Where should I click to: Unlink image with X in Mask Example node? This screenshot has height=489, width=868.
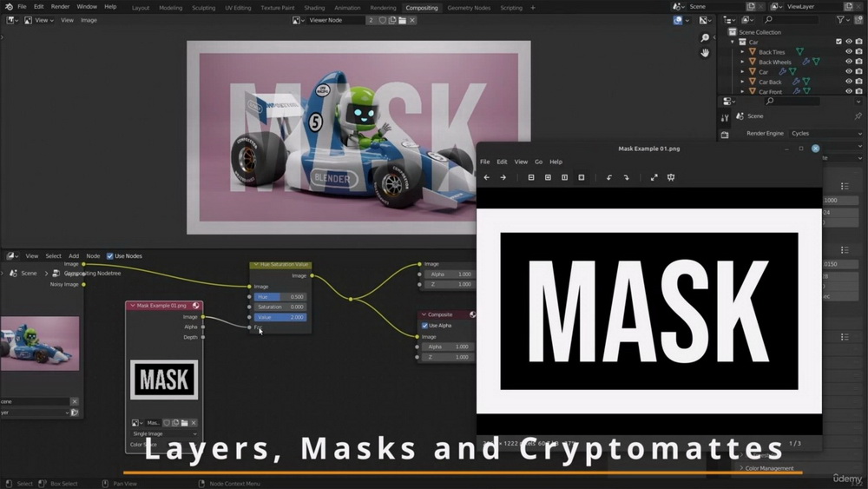coord(194,423)
